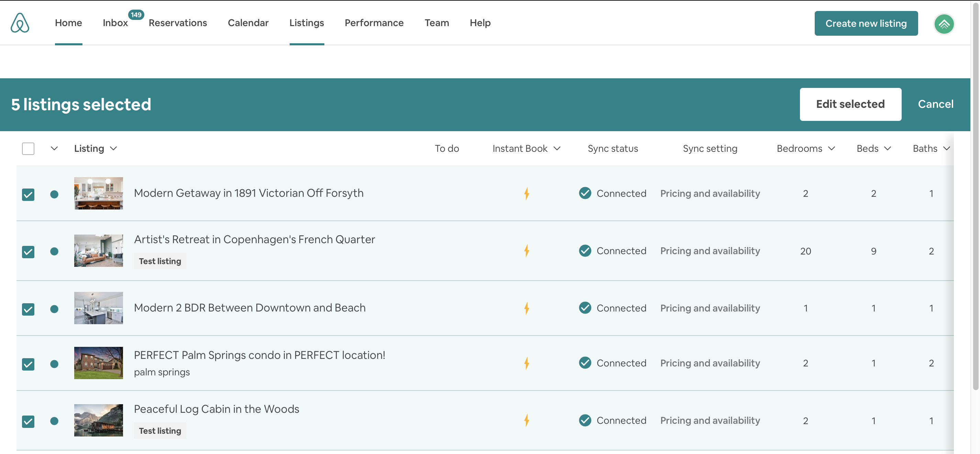This screenshot has height=454, width=980.
Task: Open the Help menu item
Action: pos(480,23)
